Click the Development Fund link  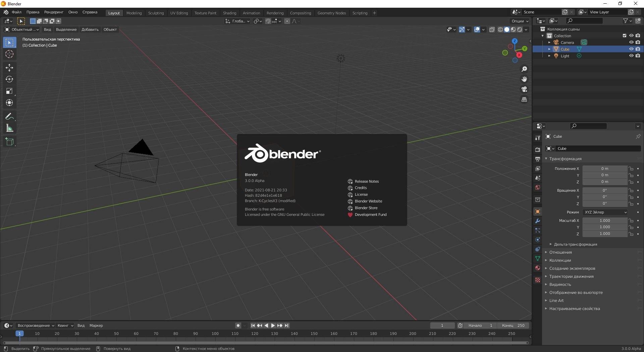click(x=370, y=215)
